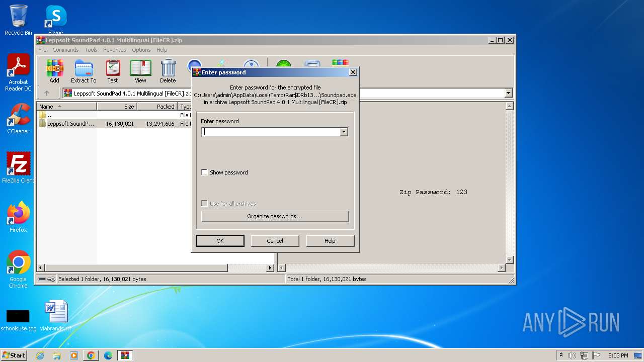The width and height of the screenshot is (644, 362).
Task: Click the Organize passwords button
Action: tap(275, 216)
